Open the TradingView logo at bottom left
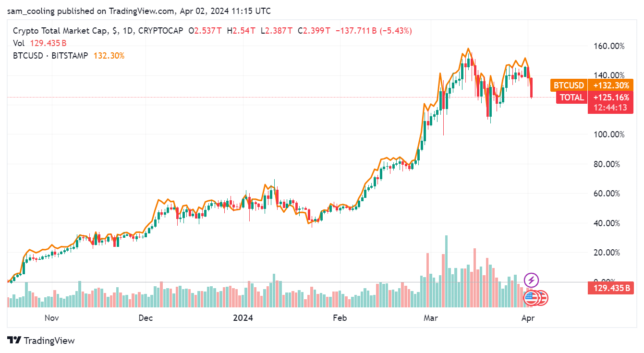 tap(41, 341)
